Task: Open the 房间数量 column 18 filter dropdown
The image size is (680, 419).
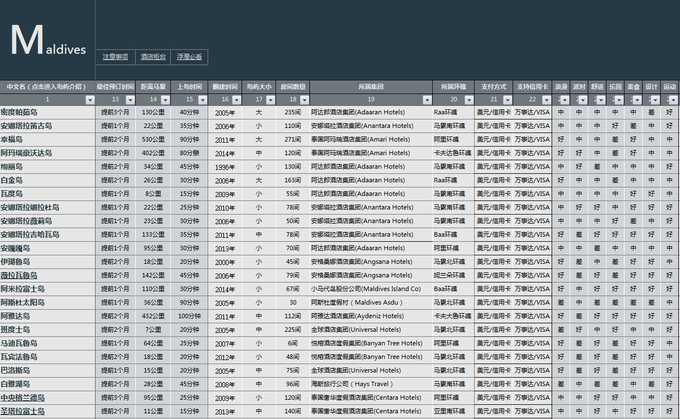Action: click(x=304, y=100)
